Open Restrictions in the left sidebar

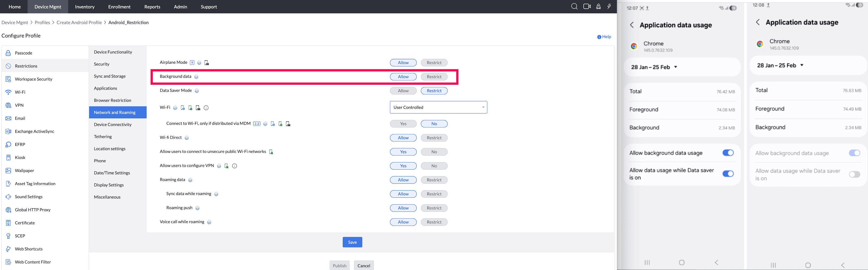pyautogui.click(x=45, y=66)
